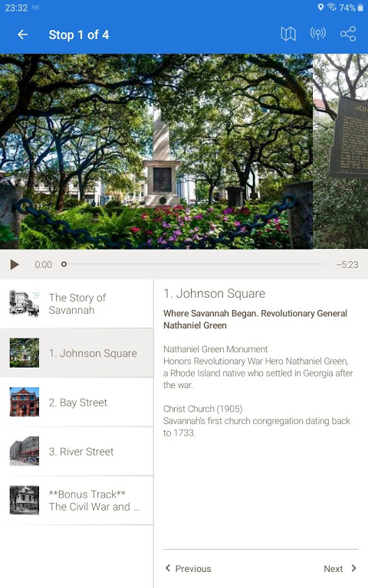This screenshot has height=588, width=368.
Task: Tap the 'Stop 1 of 4' title
Action: pyautogui.click(x=79, y=35)
